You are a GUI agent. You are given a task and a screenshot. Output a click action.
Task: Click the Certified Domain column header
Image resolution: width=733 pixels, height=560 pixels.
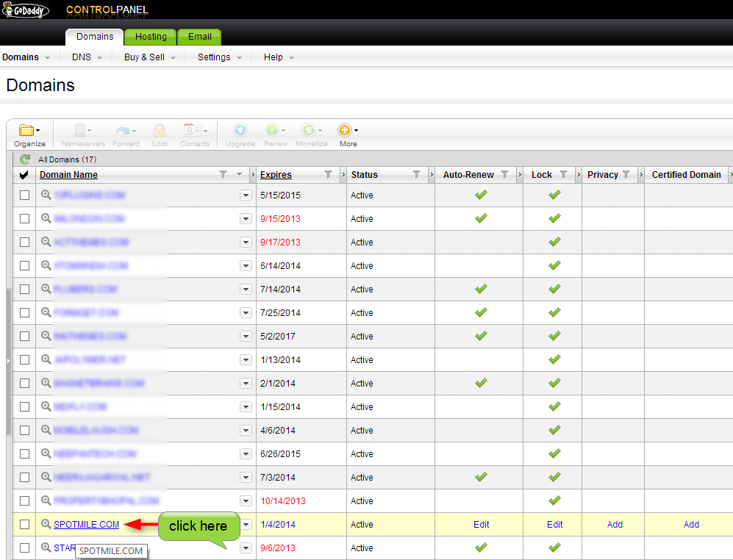(686, 175)
